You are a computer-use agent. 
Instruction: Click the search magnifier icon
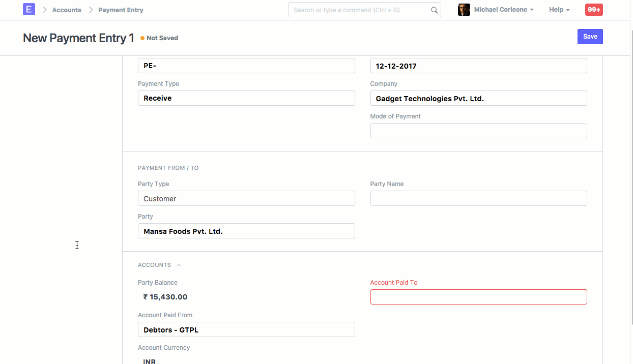click(434, 10)
